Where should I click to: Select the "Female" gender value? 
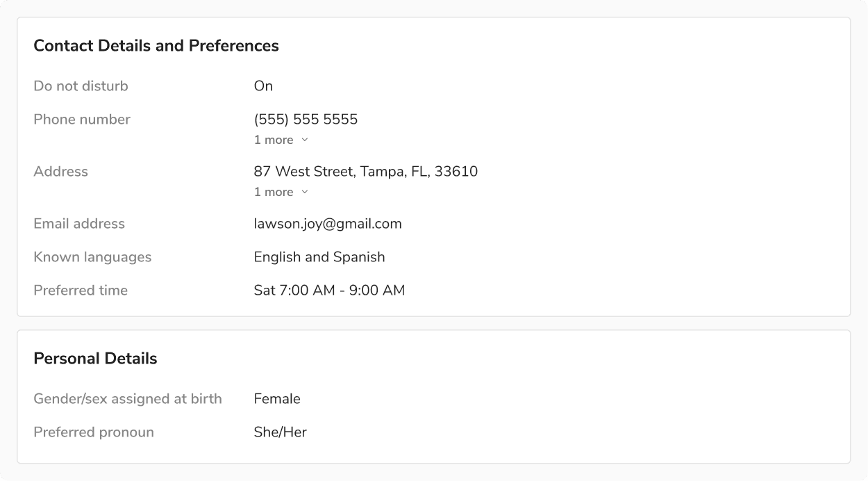tap(277, 399)
